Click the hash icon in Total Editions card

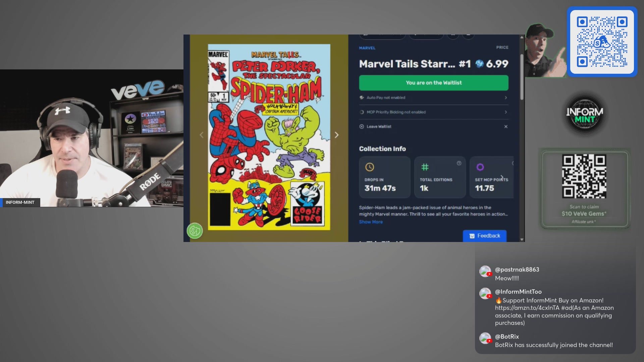point(425,167)
